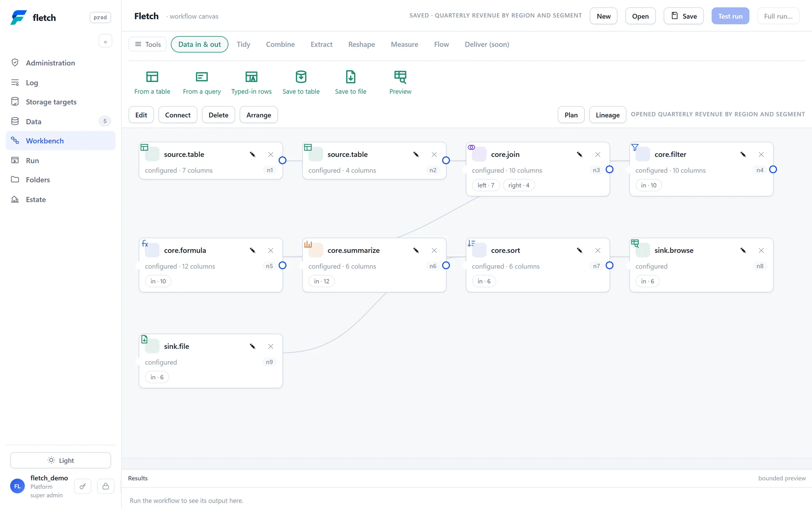Open a workflow with Open button

pyautogui.click(x=640, y=16)
